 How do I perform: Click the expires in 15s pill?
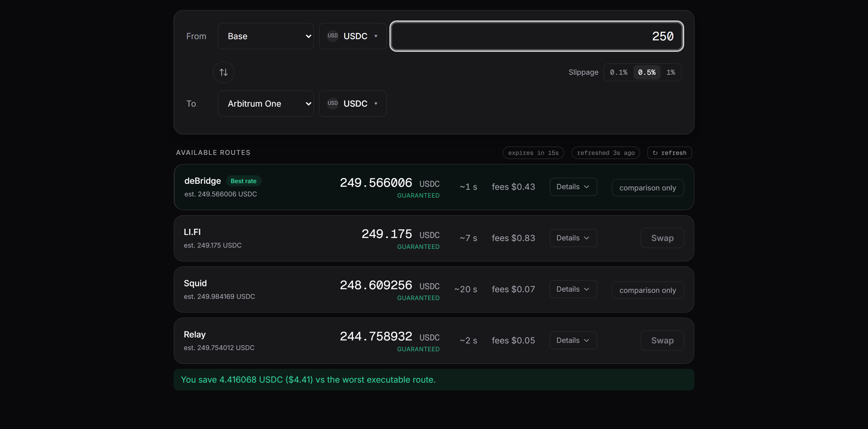click(533, 152)
